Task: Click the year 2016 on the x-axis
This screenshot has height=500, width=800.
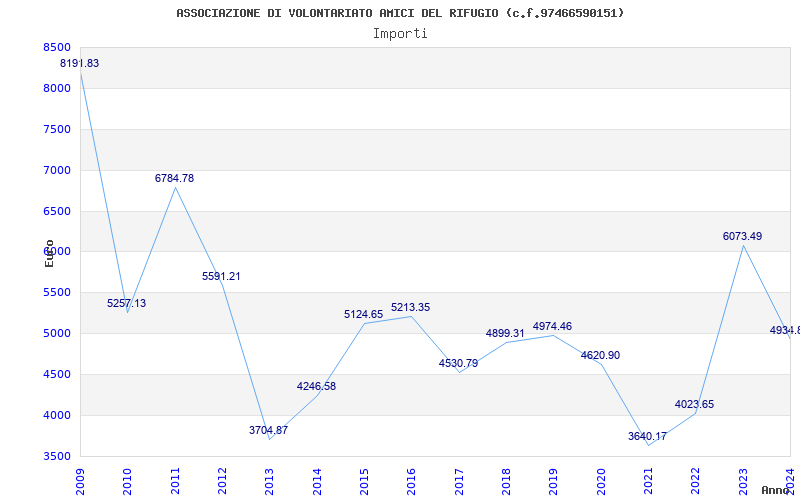Action: (411, 481)
